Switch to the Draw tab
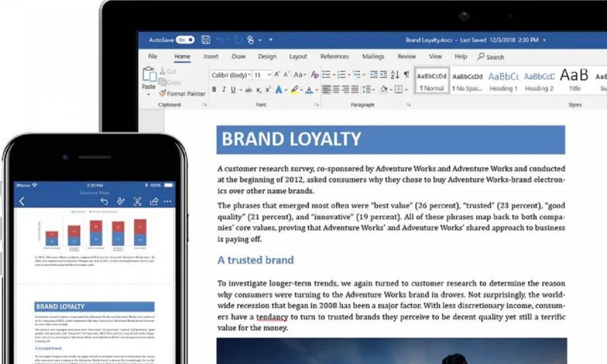 (238, 56)
